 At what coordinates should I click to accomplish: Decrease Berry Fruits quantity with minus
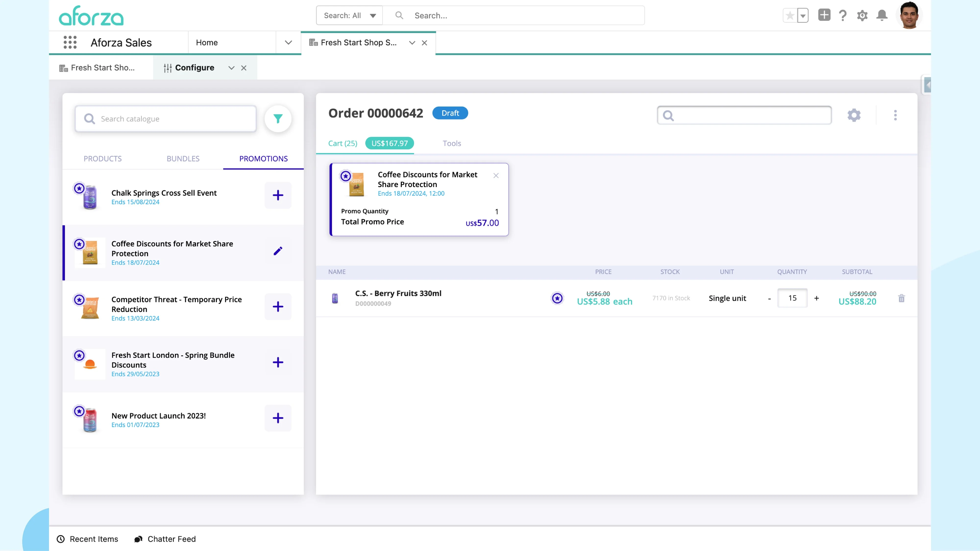(x=769, y=299)
